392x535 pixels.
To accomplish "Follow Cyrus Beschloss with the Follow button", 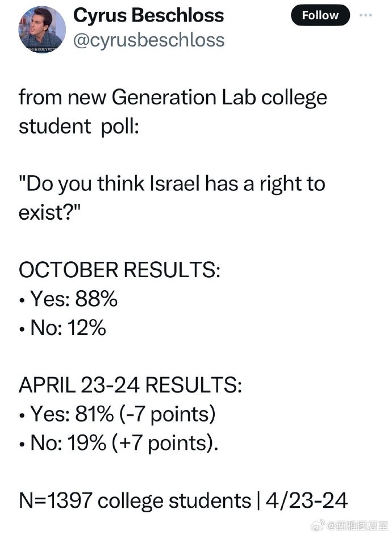I will (320, 15).
